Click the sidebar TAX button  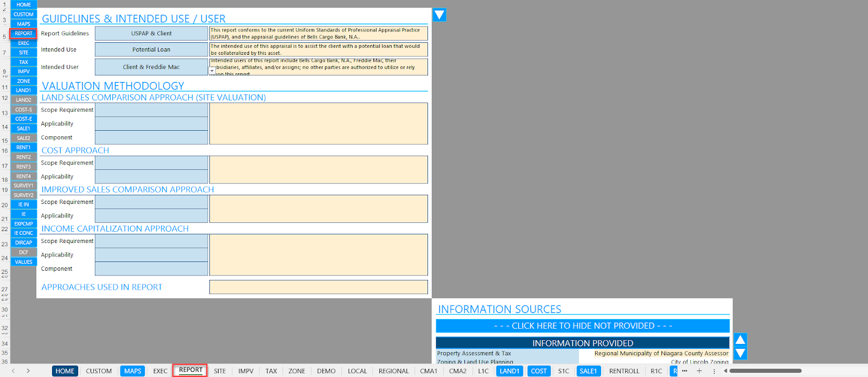click(23, 62)
